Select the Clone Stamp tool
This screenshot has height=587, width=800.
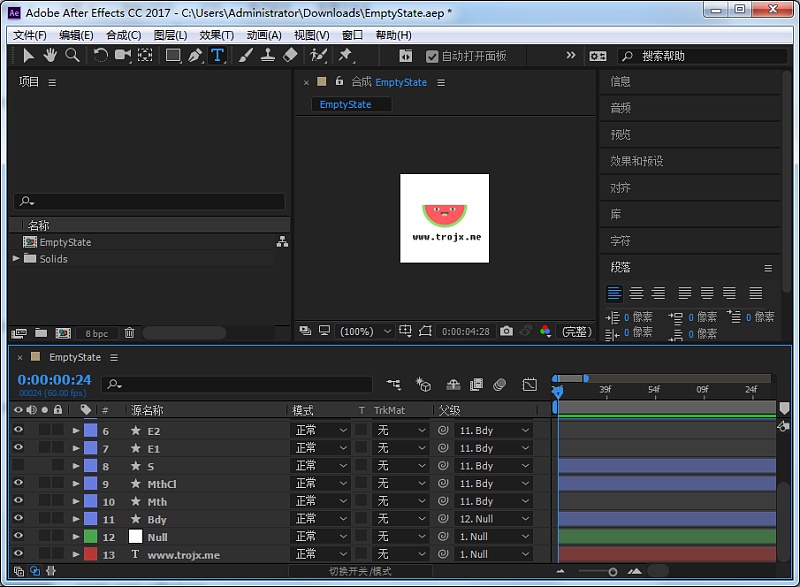(268, 55)
